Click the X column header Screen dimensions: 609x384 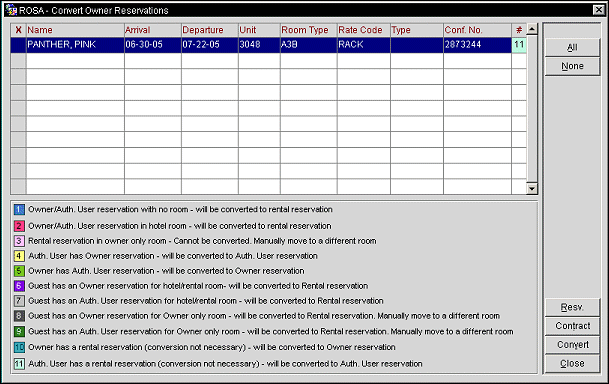point(18,30)
